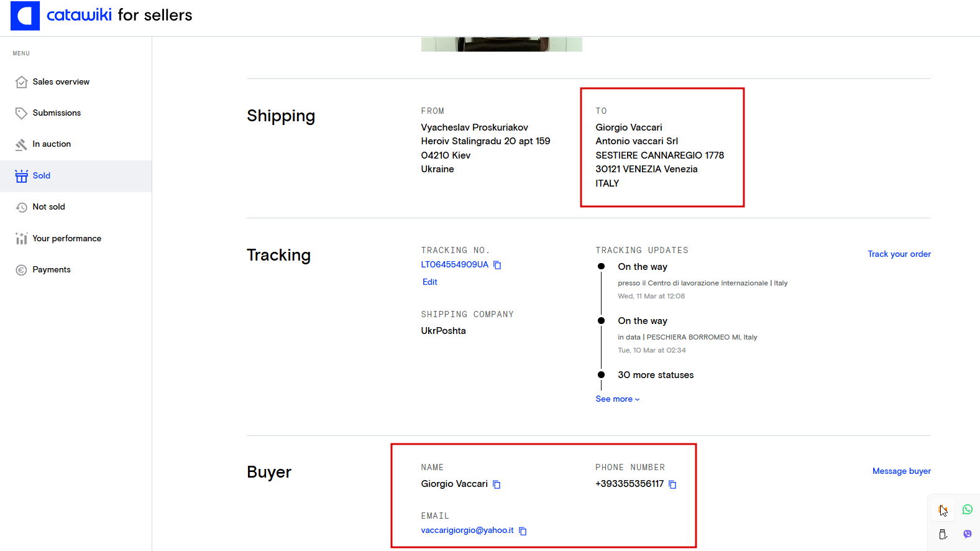Image resolution: width=980 pixels, height=551 pixels.
Task: Copy buyer name Giorgio Vaccari
Action: [497, 484]
